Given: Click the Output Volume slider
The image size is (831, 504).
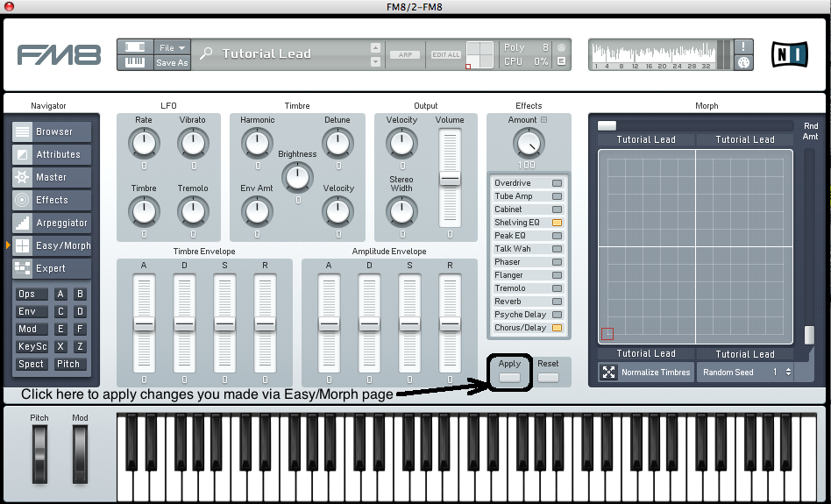Looking at the screenshot, I should click(x=450, y=179).
